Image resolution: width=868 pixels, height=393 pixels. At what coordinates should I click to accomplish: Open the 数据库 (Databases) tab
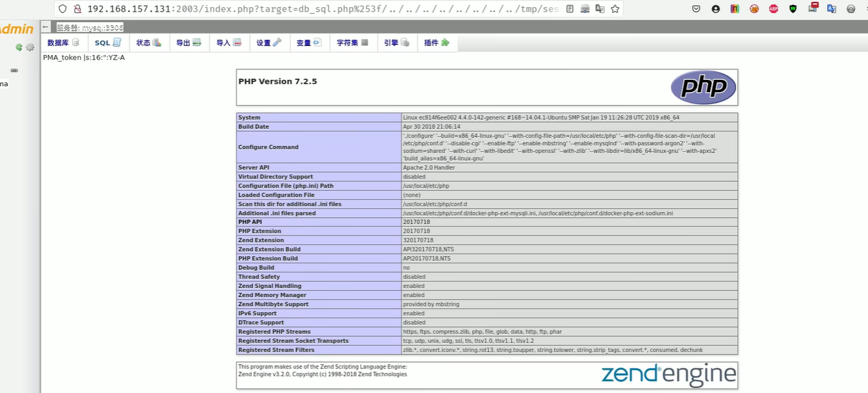point(63,43)
